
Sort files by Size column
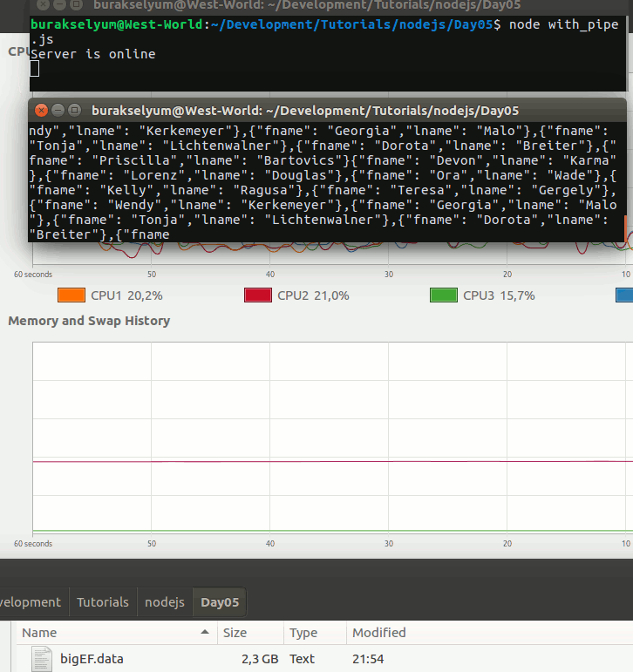tap(235, 633)
